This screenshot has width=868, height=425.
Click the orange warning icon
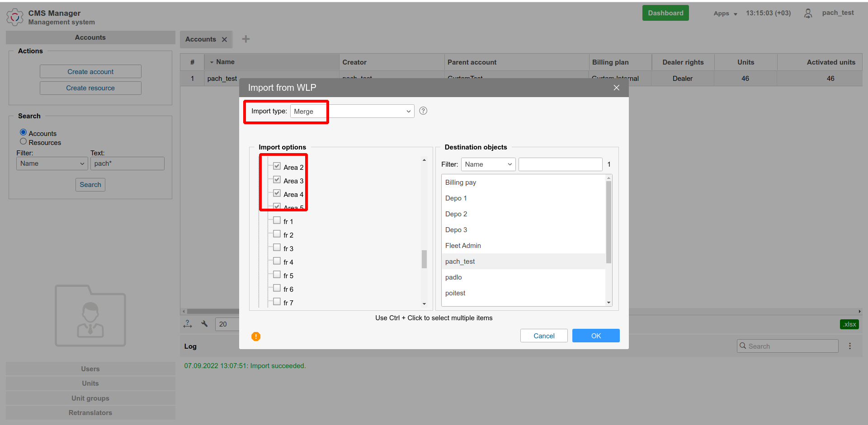point(256,336)
